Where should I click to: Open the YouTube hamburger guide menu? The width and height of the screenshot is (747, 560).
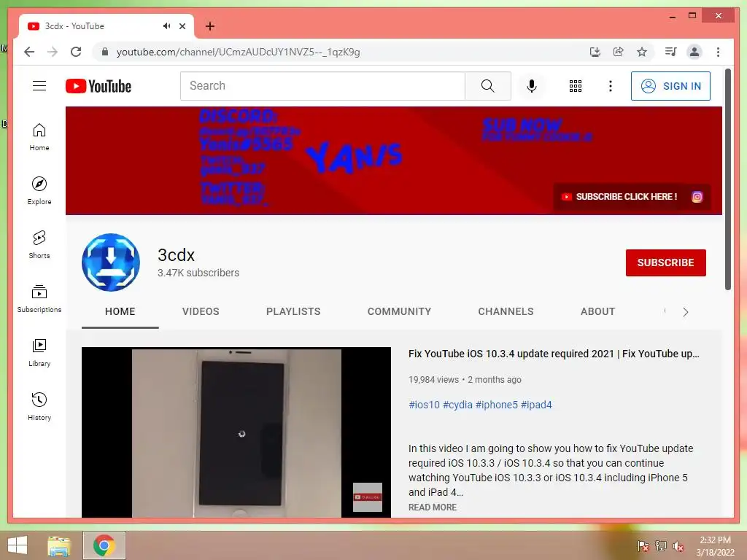39,86
